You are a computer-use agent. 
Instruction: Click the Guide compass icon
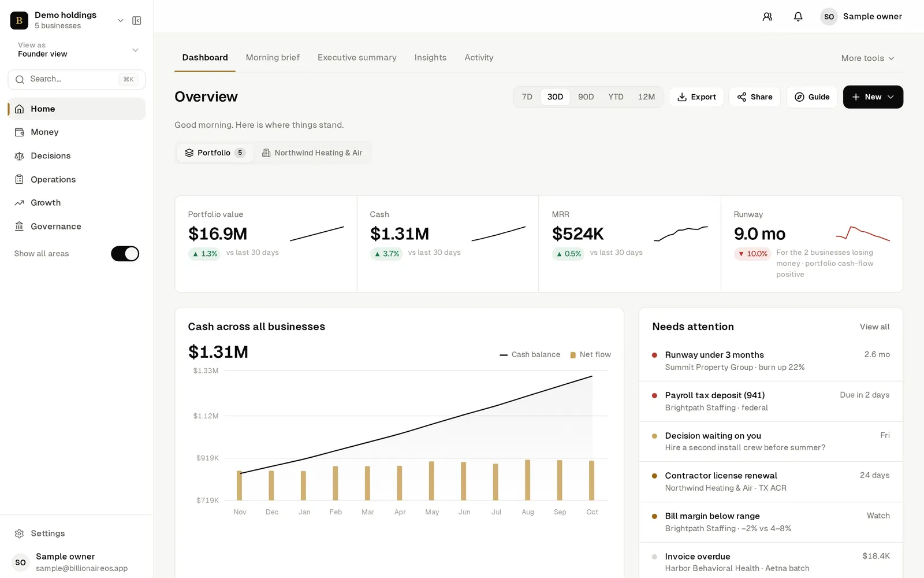[799, 97]
